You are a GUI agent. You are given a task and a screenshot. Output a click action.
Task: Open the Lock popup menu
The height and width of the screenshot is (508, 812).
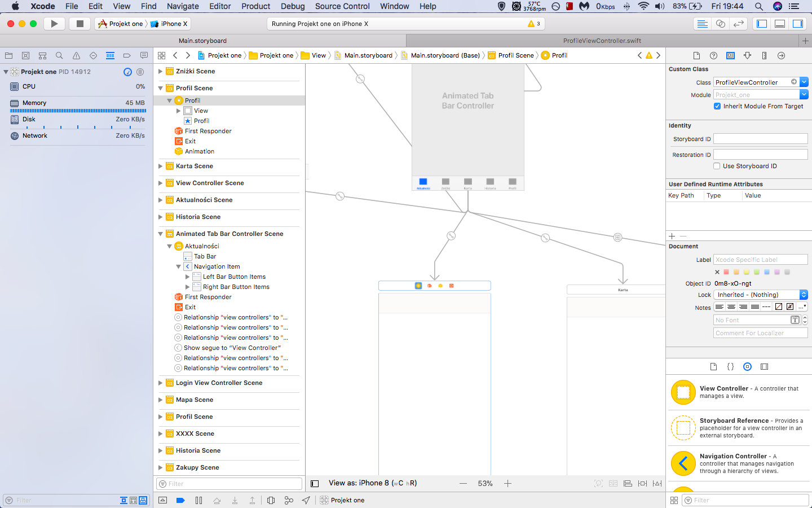(761, 295)
